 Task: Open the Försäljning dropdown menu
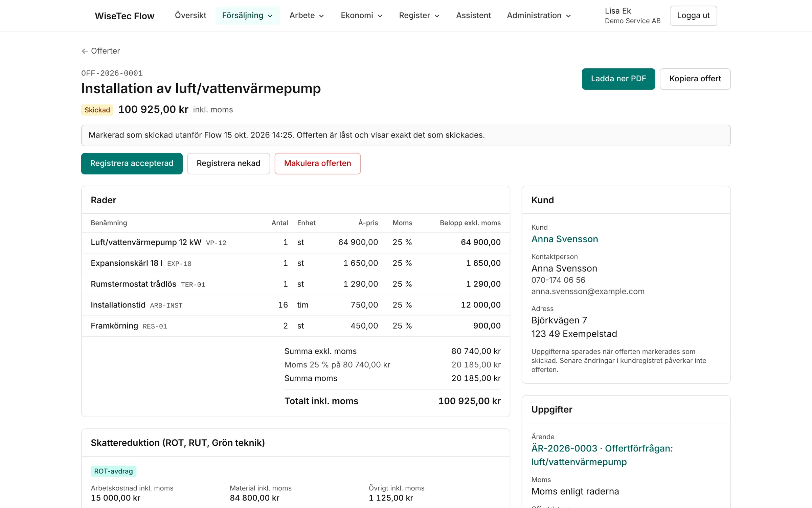pos(247,16)
